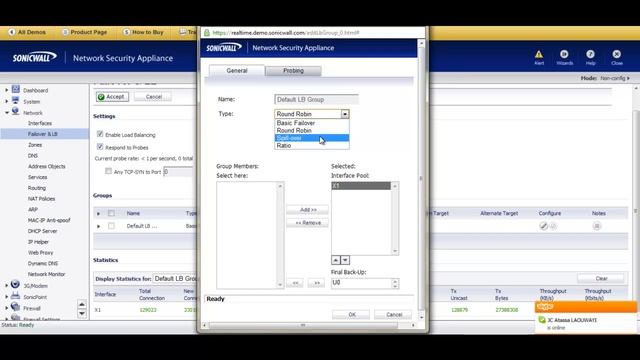Click the double right arrow >> button
640x360 pixels.
click(x=316, y=282)
